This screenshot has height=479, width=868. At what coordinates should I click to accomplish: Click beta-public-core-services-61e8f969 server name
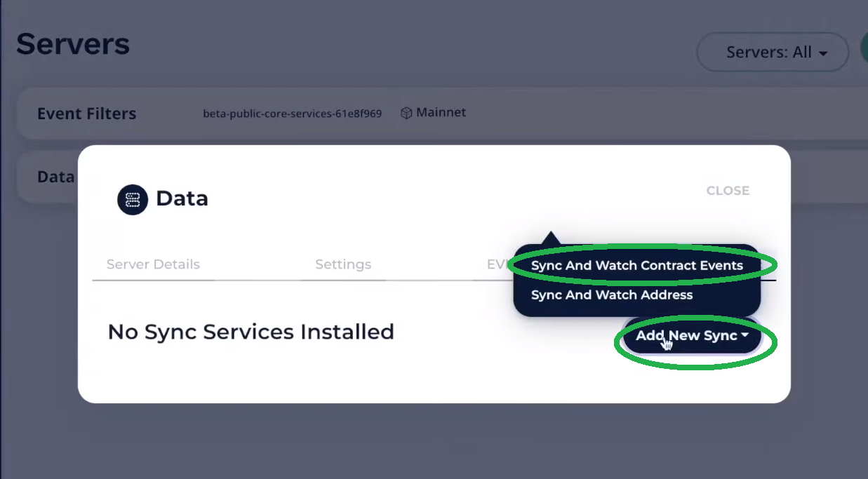[x=293, y=113]
